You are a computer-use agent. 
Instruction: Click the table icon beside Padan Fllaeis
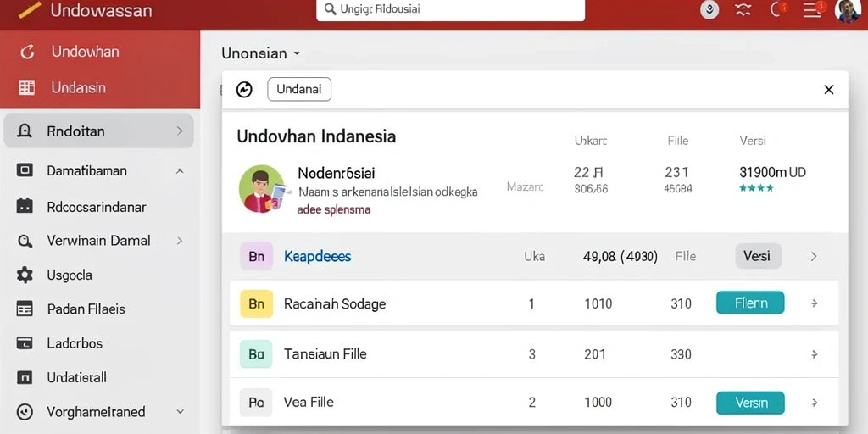(25, 309)
